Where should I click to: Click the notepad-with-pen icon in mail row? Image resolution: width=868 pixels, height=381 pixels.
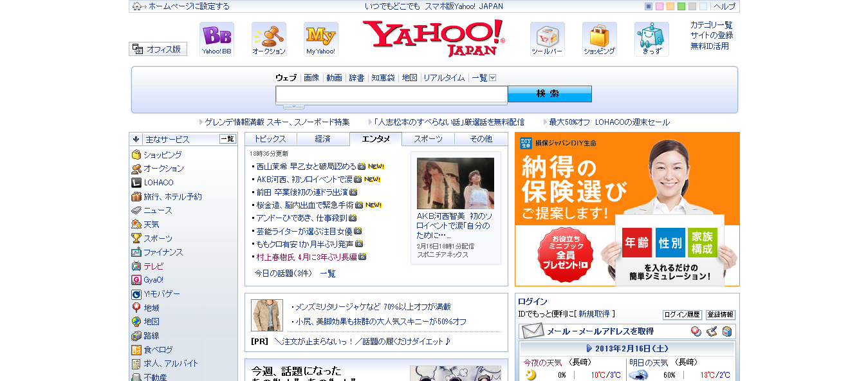tap(711, 331)
